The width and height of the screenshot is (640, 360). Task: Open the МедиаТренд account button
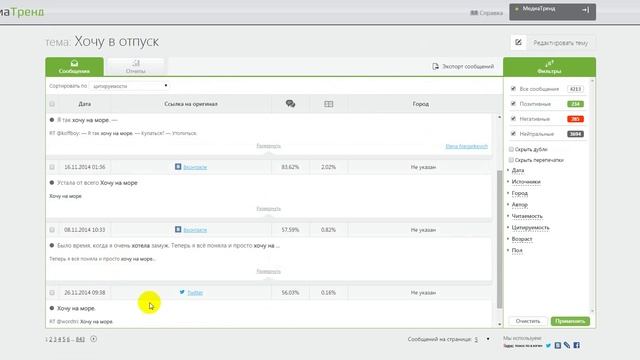coord(552,12)
